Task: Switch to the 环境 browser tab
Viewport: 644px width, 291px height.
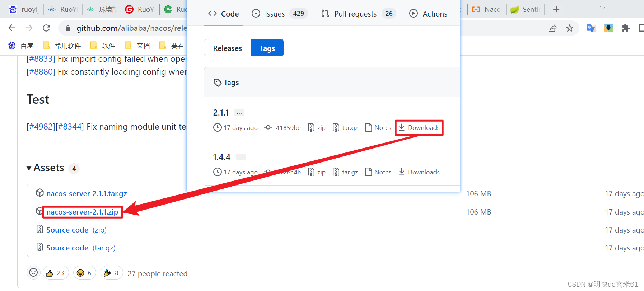Action: [102, 9]
